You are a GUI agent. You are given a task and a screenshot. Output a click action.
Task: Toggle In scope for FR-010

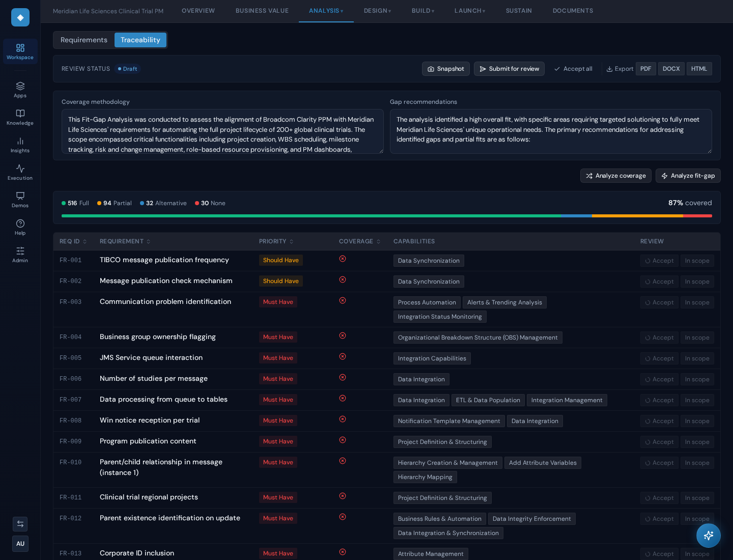tap(697, 463)
